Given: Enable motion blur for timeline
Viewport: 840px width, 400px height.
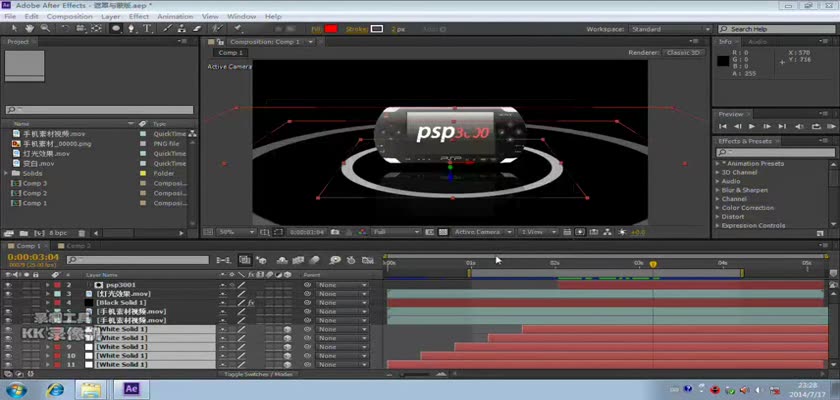Looking at the screenshot, I should tap(315, 260).
